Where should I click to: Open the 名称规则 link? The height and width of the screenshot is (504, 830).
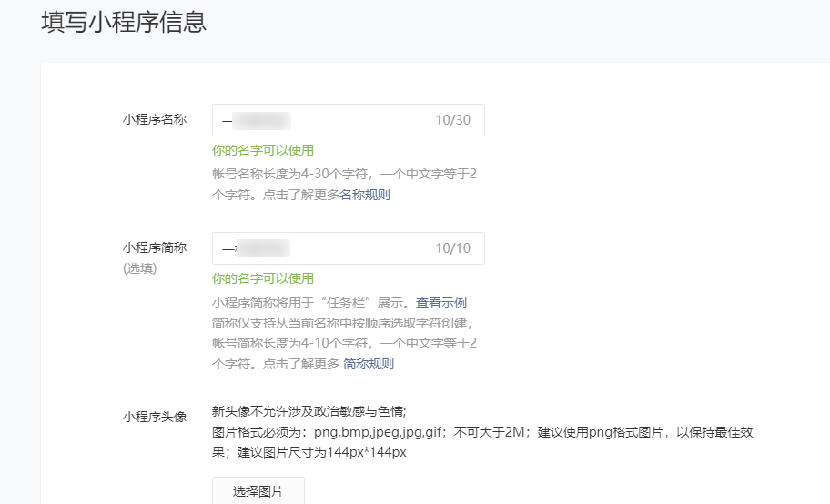click(365, 194)
